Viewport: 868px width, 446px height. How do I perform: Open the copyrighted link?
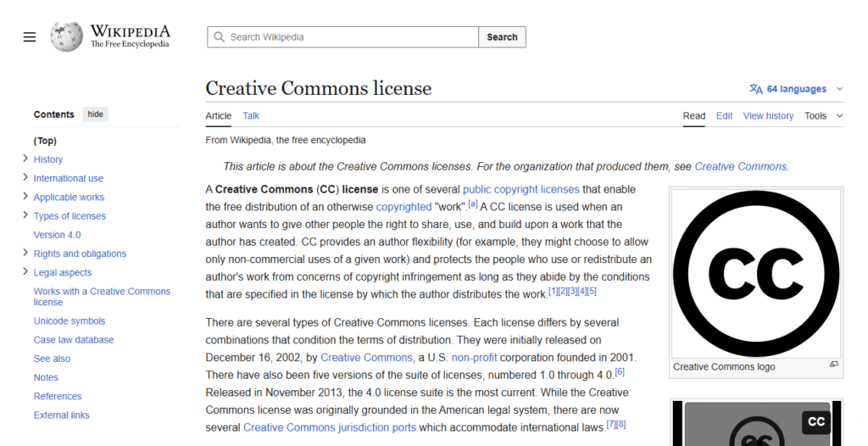point(403,207)
